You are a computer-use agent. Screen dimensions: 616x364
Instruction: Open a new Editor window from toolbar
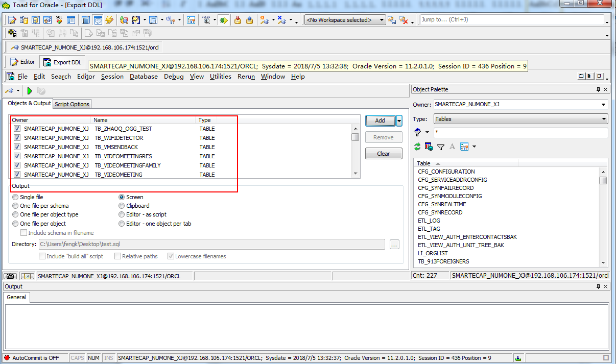click(x=12, y=20)
